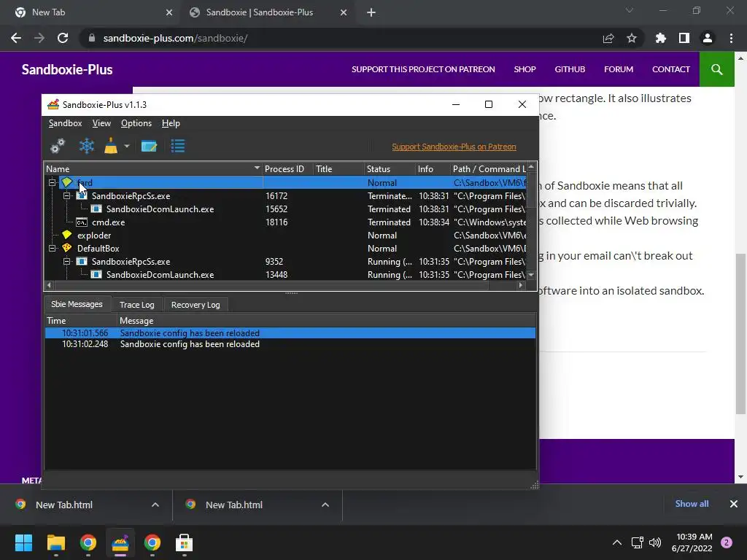Viewport: 747px width, 560px height.
Task: Open the Help menu in Sandboxie-Plus
Action: (171, 123)
